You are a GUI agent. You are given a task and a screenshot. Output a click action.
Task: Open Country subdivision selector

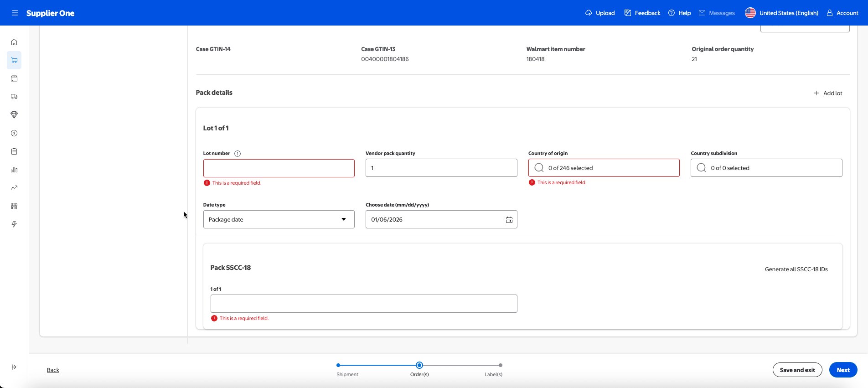pos(766,168)
